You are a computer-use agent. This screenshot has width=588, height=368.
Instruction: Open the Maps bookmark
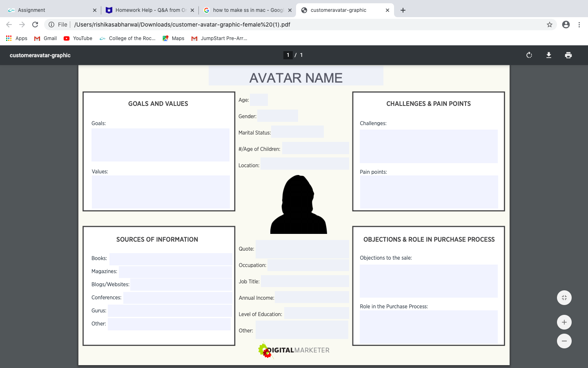173,38
